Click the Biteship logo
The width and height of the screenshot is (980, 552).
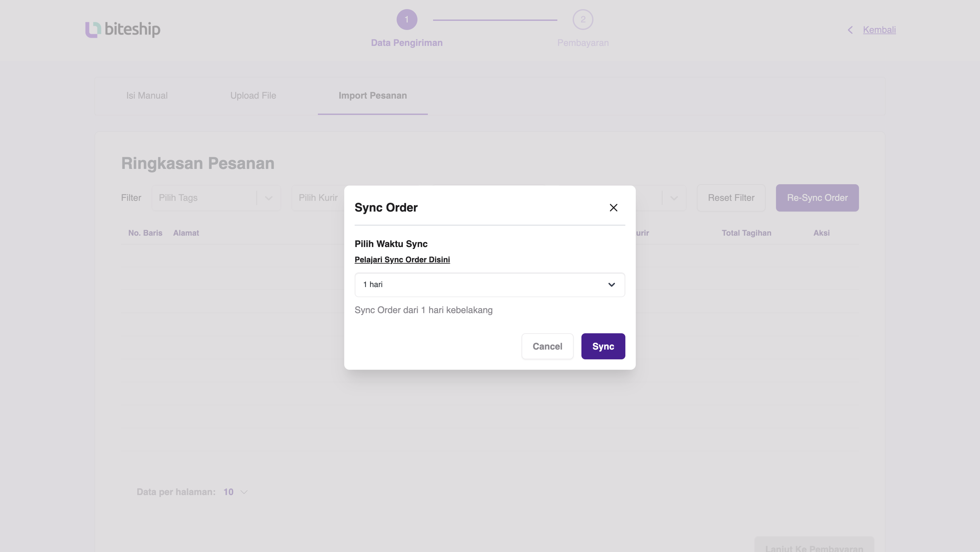point(122,29)
